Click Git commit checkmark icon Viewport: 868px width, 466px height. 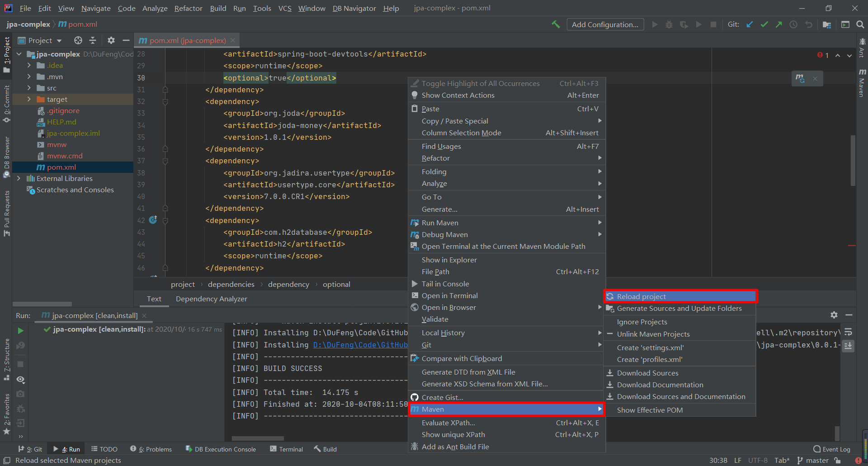pyautogui.click(x=764, y=24)
